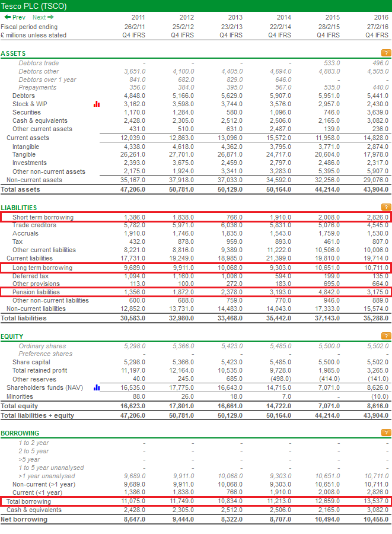Select the 2016 column header
The width and height of the screenshot is (392, 534).
click(x=381, y=17)
